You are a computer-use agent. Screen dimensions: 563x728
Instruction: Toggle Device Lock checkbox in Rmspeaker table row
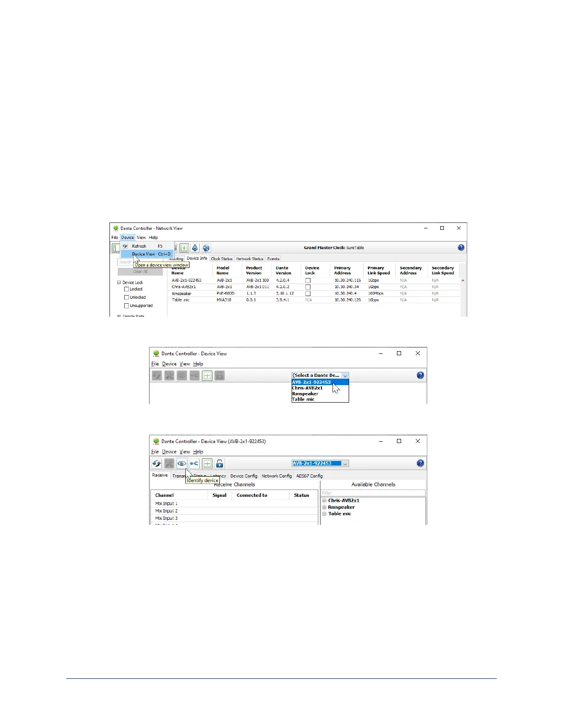click(308, 293)
